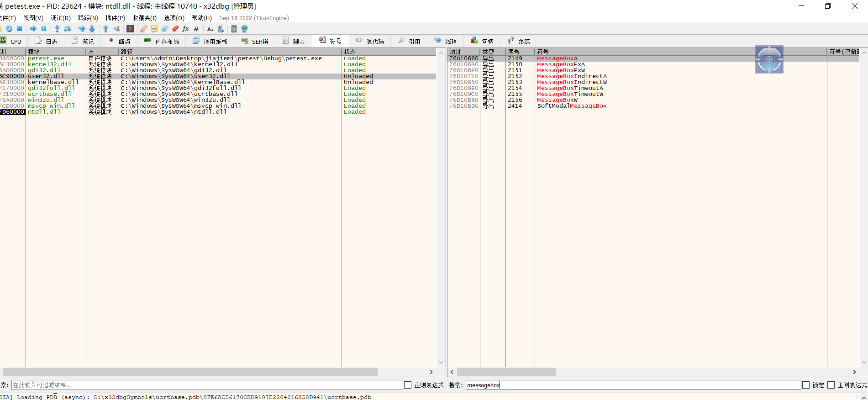Open the 视图(V) menu
Viewport: 868px width, 400px height.
point(33,18)
